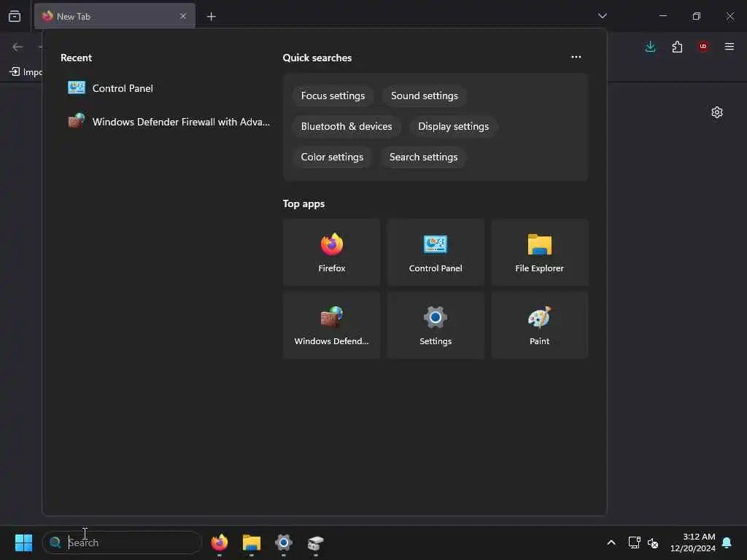Select Focus settings quick search
This screenshot has height=560, width=747.
[x=333, y=96]
